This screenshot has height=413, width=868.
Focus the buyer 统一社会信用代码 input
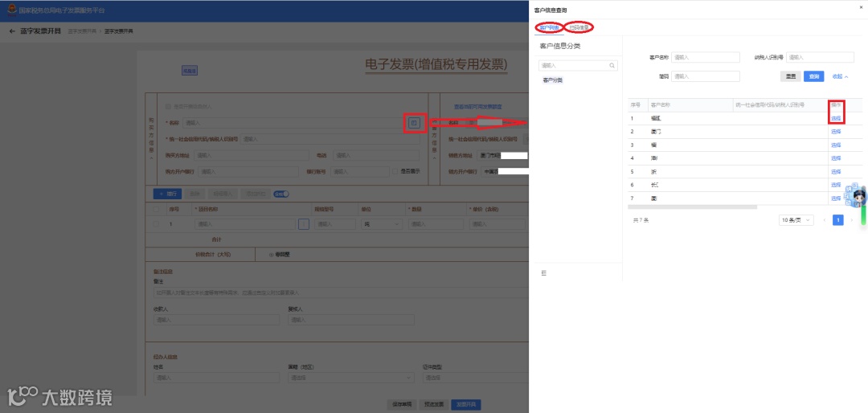click(330, 140)
